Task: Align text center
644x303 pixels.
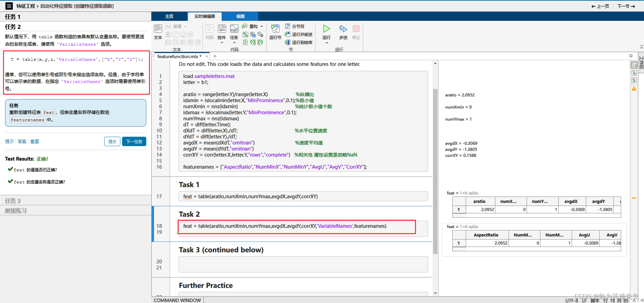Action: [x=190, y=42]
